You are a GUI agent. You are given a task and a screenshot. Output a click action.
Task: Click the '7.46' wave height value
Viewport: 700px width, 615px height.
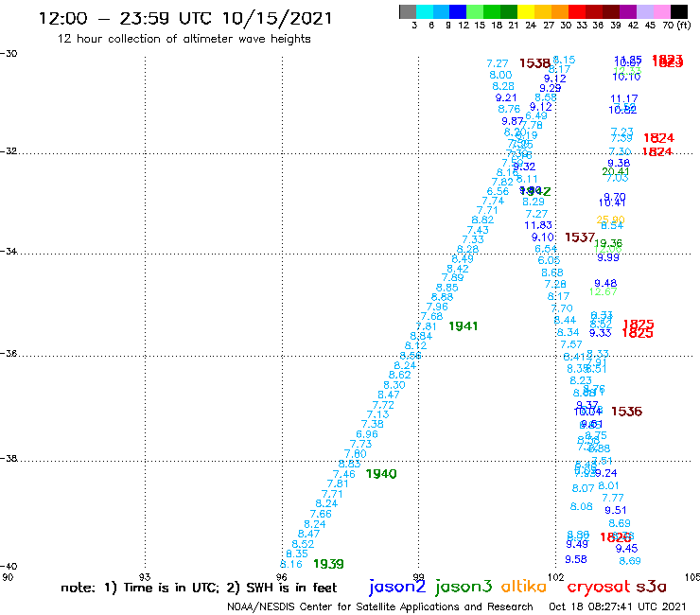point(343,474)
